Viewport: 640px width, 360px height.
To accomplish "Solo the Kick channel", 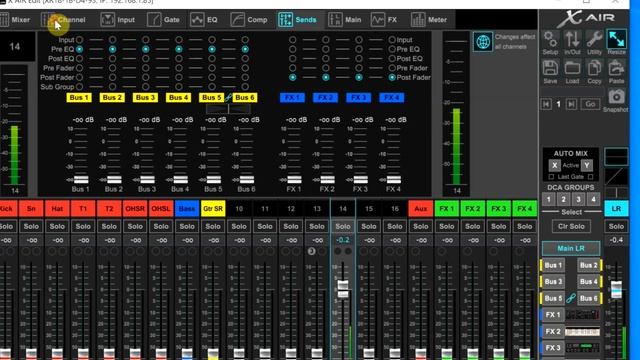I will point(7,226).
